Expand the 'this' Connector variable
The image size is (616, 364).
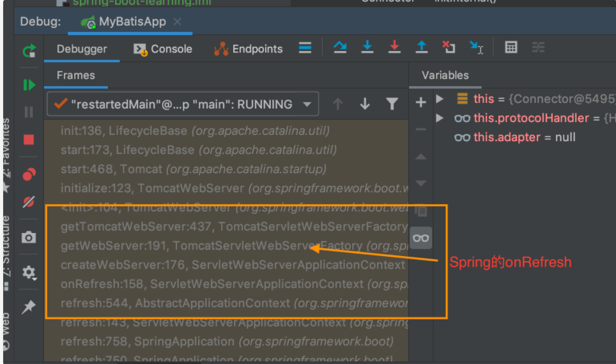pos(440,98)
